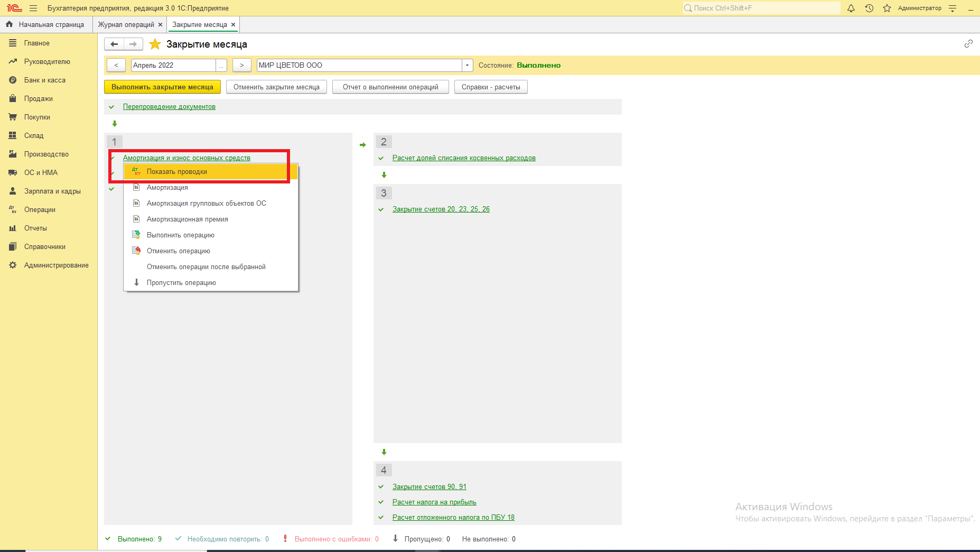Open the main hamburger menu icon
The image size is (980, 552).
point(33,8)
